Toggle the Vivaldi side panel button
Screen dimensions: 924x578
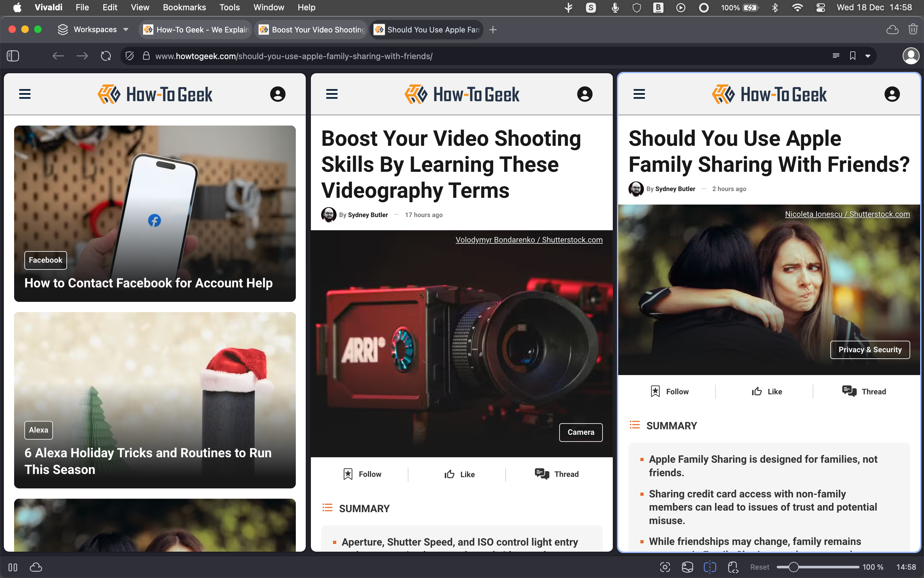tap(13, 56)
